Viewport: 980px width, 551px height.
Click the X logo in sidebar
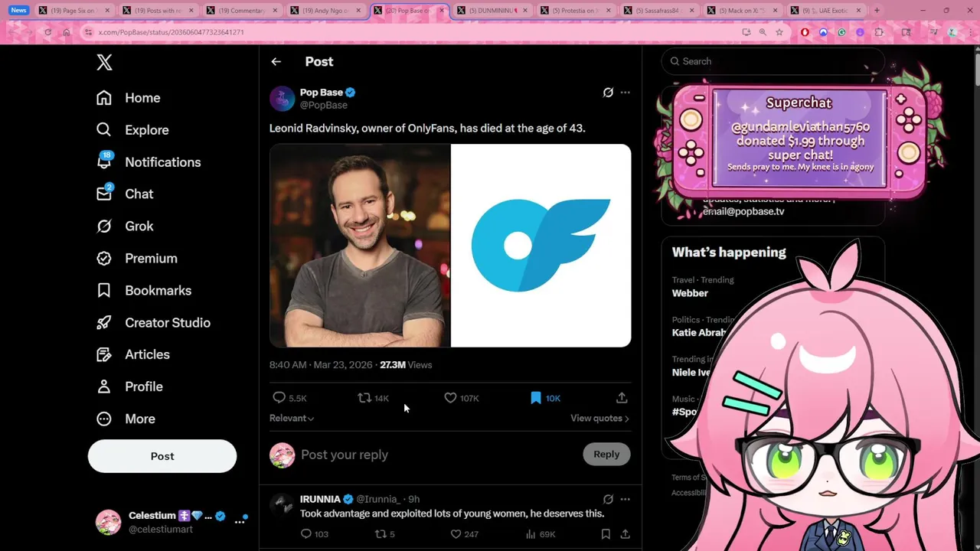(105, 63)
